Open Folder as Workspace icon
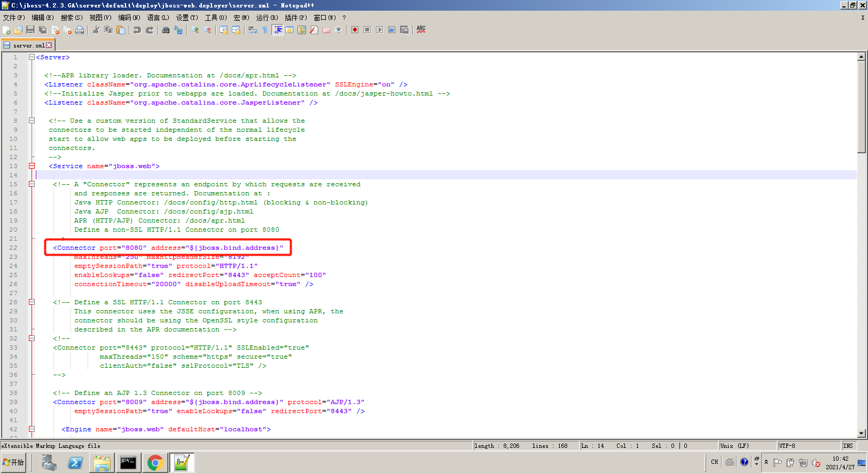The image size is (868, 474). [326, 30]
